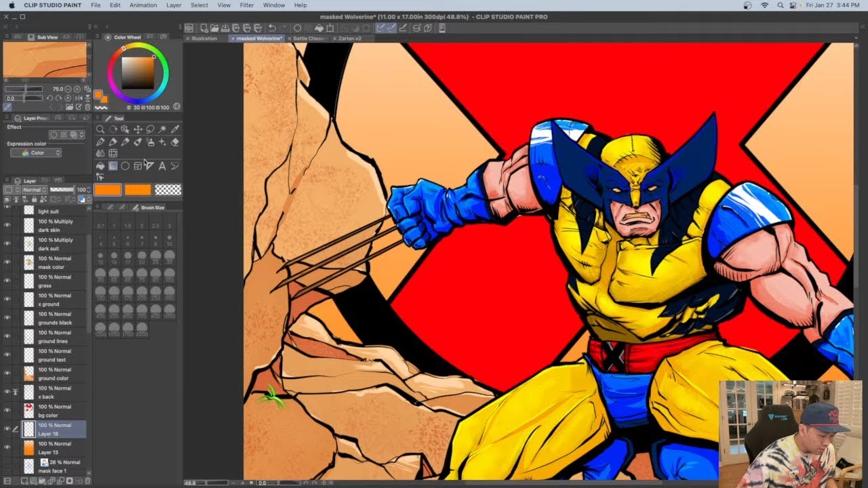Hide the ground lines layer
868x488 pixels.
pyautogui.click(x=7, y=337)
